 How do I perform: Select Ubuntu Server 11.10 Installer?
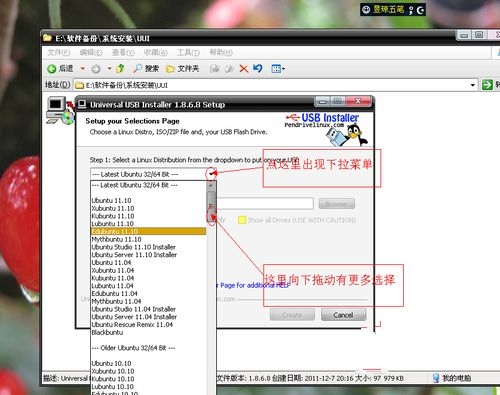148,255
